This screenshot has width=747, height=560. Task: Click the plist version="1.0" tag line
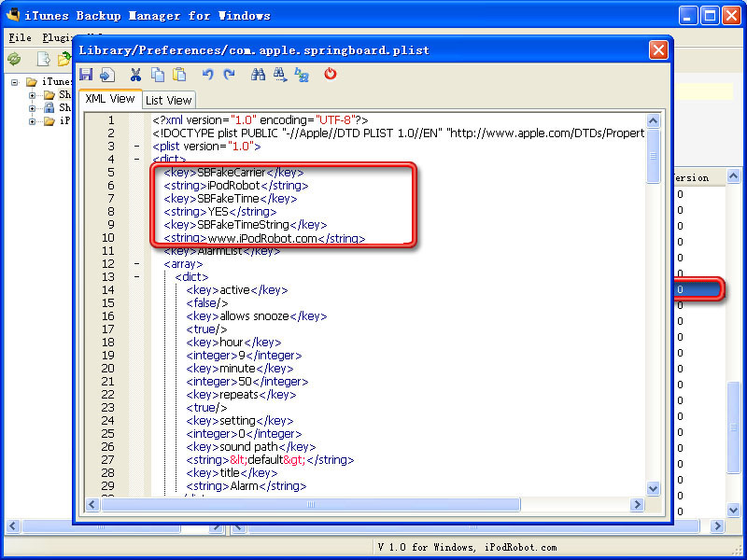pos(206,147)
